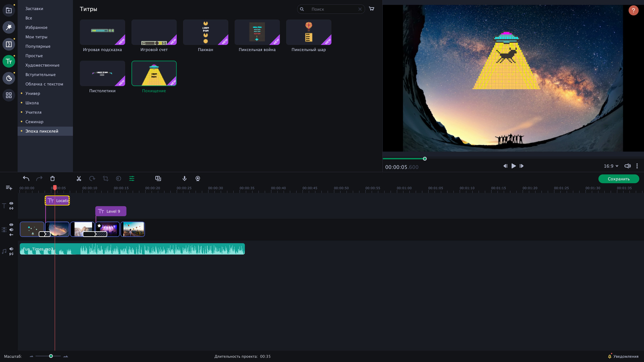Open the Titles tab in sidebar
Image resolution: width=644 pixels, height=362 pixels.
pos(9,61)
